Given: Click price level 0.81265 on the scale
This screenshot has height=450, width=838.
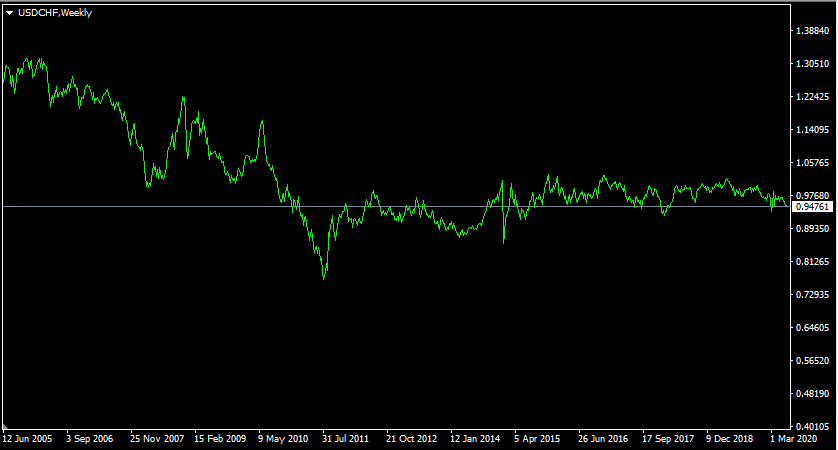Looking at the screenshot, I should (x=812, y=261).
